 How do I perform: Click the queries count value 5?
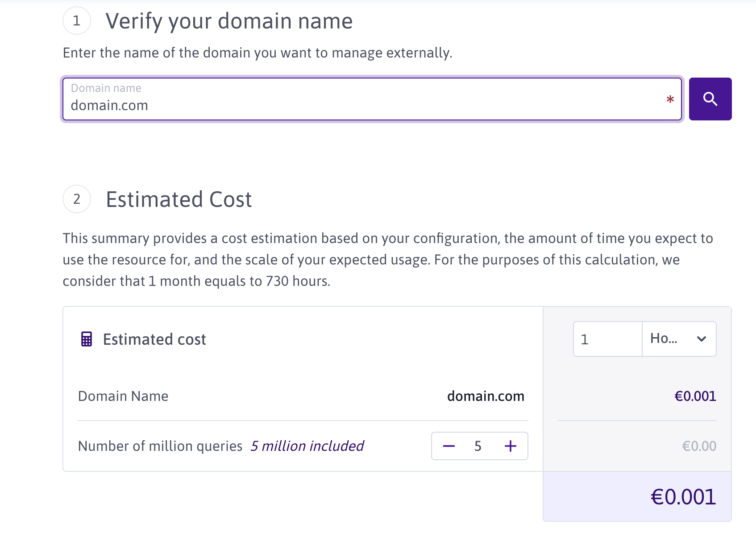[478, 446]
